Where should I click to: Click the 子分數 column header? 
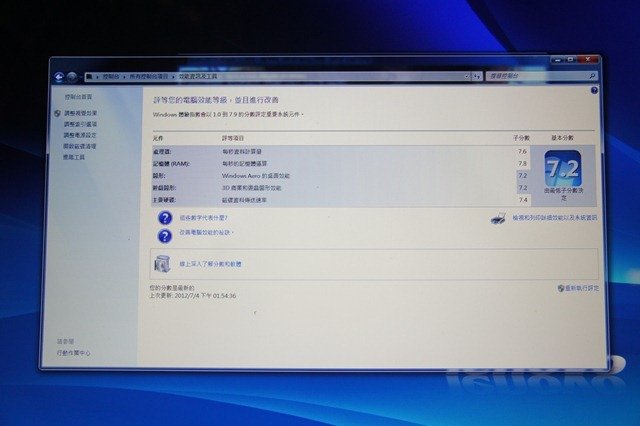pyautogui.click(x=522, y=138)
